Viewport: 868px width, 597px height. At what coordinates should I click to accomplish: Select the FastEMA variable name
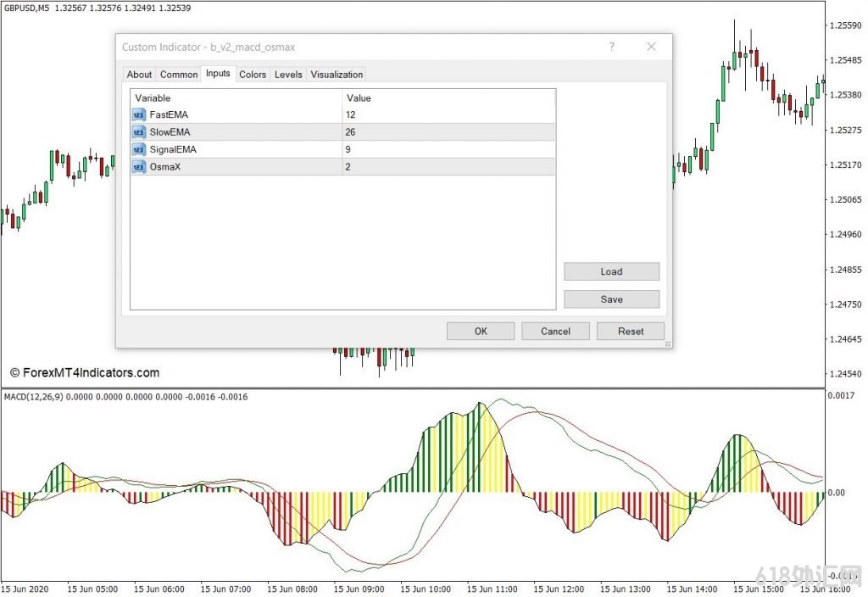(x=169, y=114)
